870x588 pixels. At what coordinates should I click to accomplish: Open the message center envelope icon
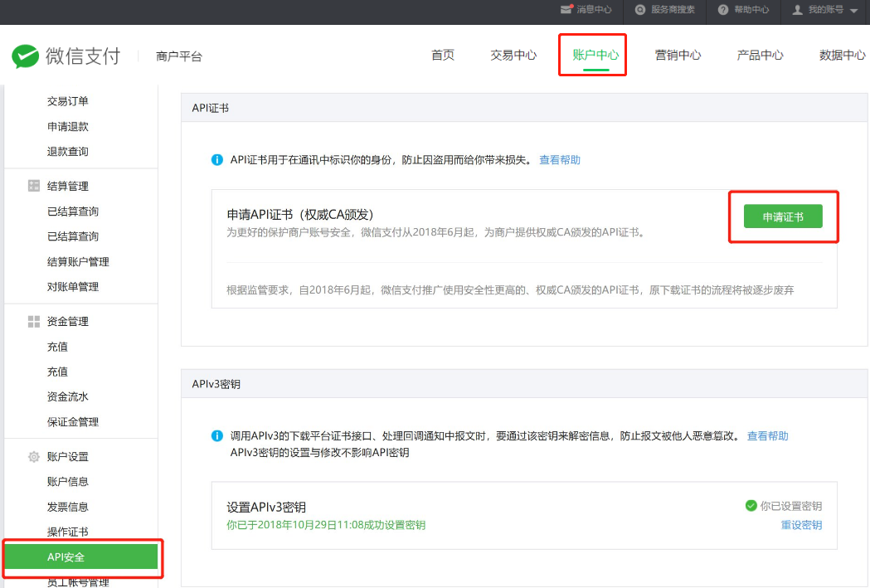click(x=566, y=10)
